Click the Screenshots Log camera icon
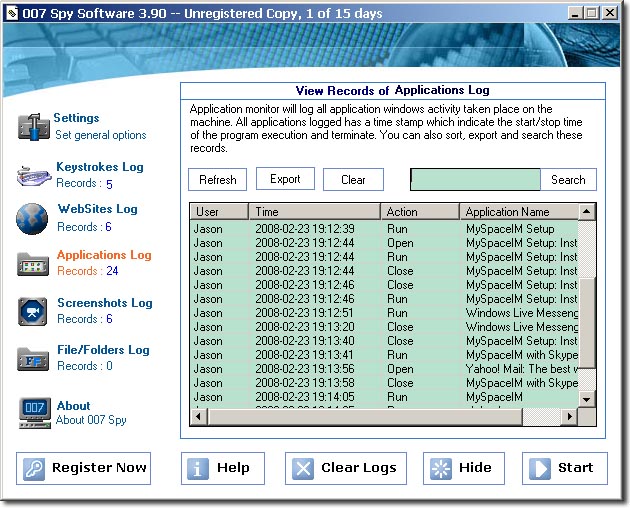The width and height of the screenshot is (630, 508). pos(33,311)
